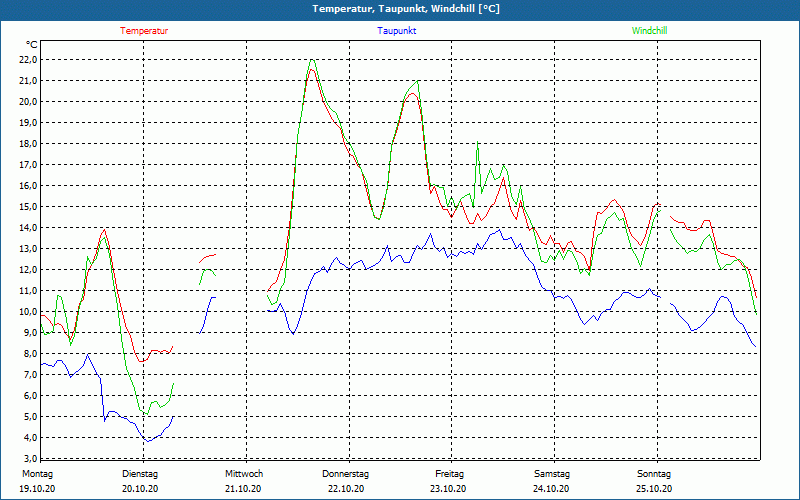Click the chart title Temperatur, Taupunkt, Windchill
The width and height of the screenshot is (800, 500).
[x=406, y=9]
